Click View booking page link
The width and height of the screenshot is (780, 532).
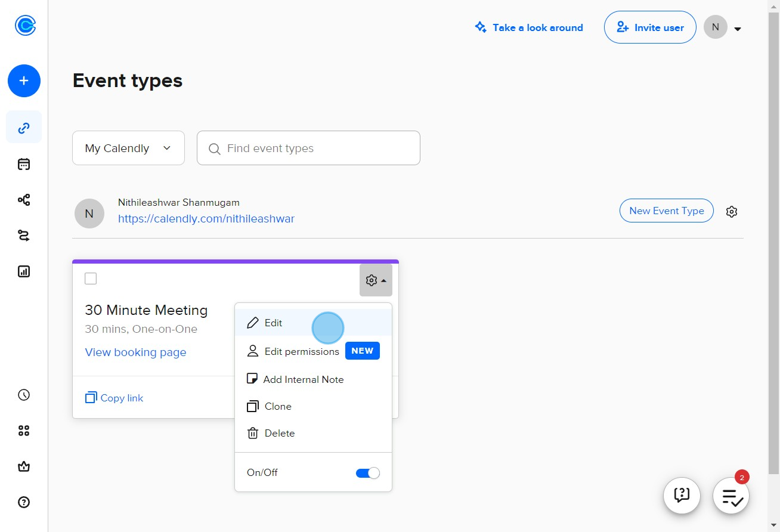[x=136, y=352]
